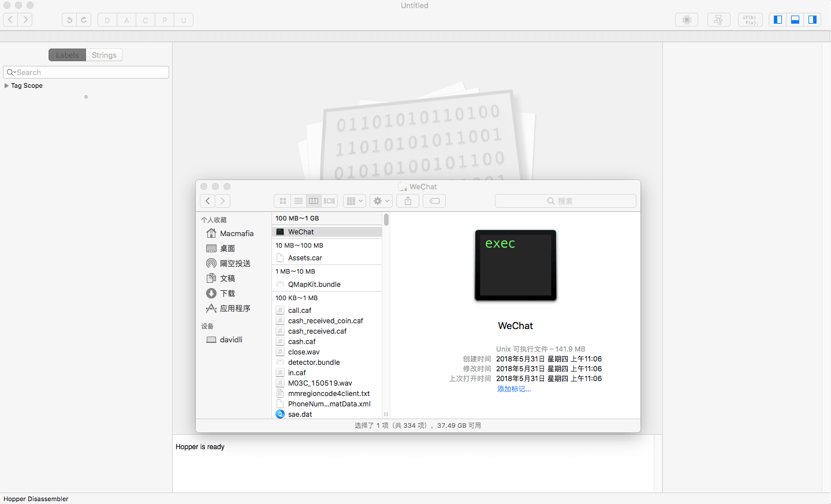Show pseudo-code view icon
831x504 pixels.
750,20
